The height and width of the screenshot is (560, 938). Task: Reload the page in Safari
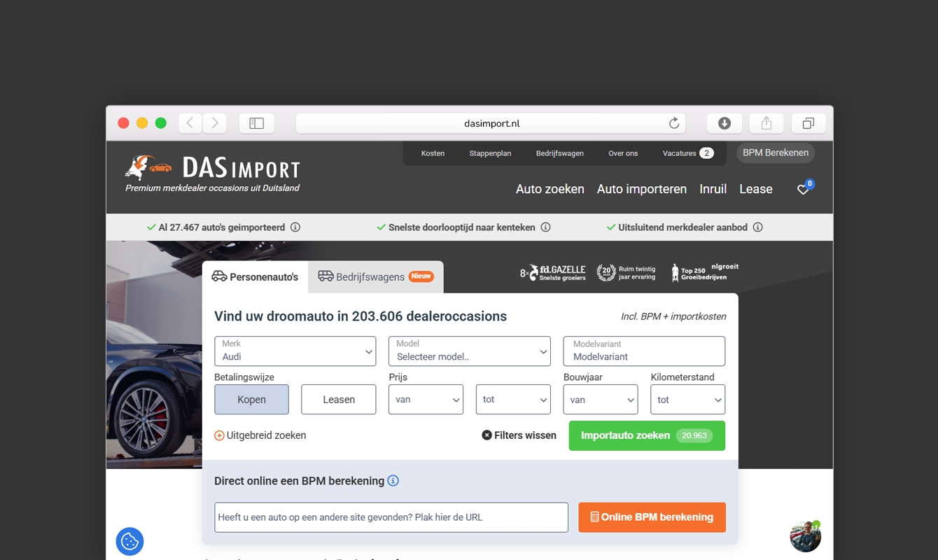[x=674, y=124]
